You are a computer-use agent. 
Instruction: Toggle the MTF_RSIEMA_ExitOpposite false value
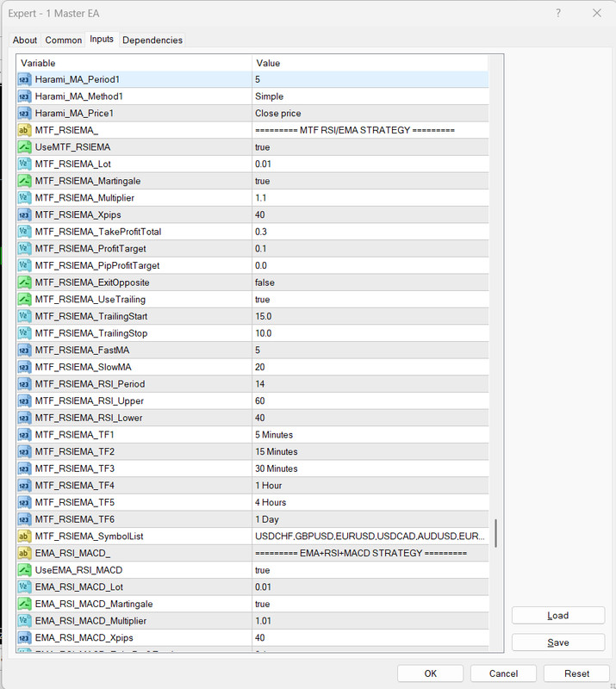[370, 282]
